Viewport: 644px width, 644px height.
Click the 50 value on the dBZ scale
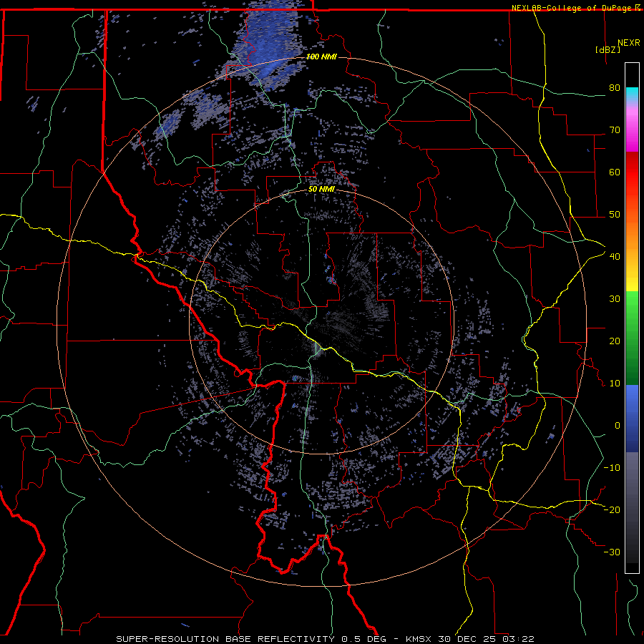[615, 215]
